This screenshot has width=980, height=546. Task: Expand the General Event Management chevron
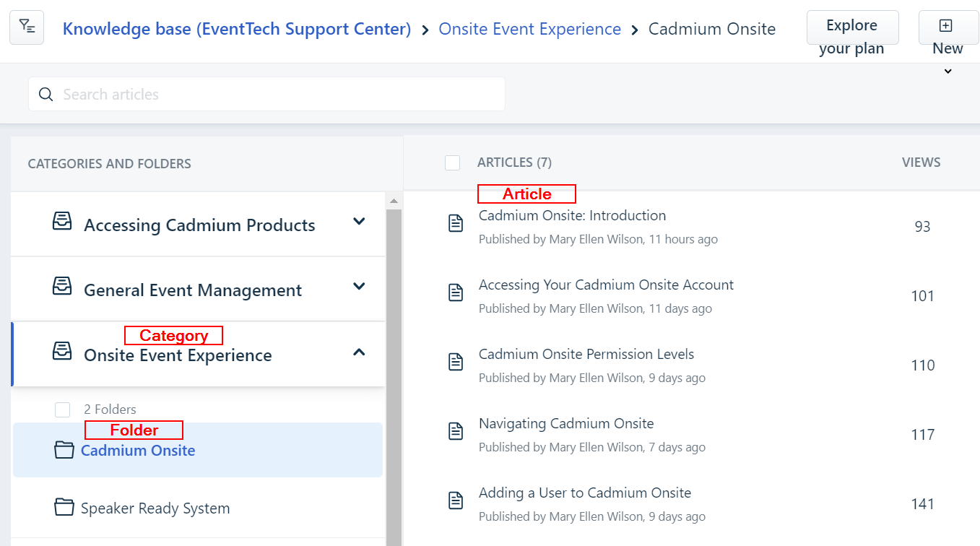coord(359,286)
